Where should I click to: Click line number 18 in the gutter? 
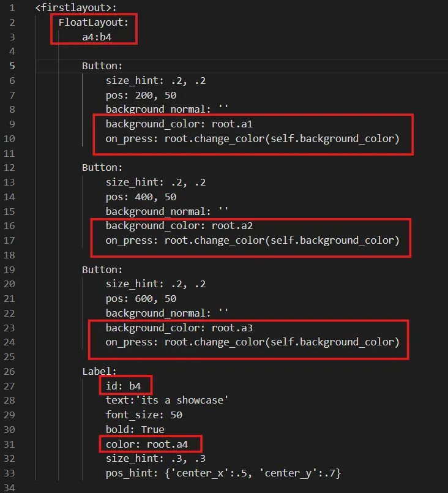pos(12,255)
